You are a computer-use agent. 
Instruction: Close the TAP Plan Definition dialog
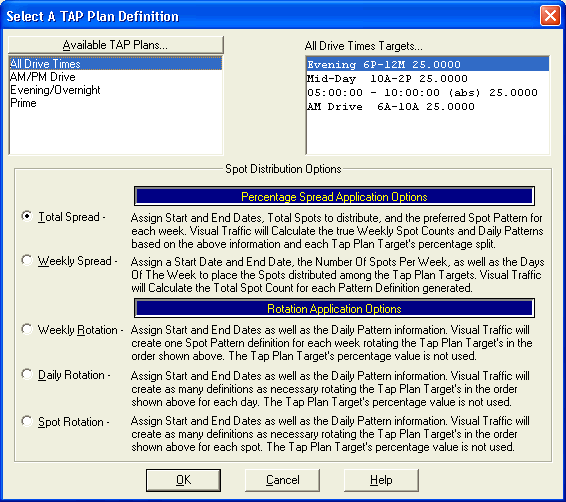[x=550, y=16]
